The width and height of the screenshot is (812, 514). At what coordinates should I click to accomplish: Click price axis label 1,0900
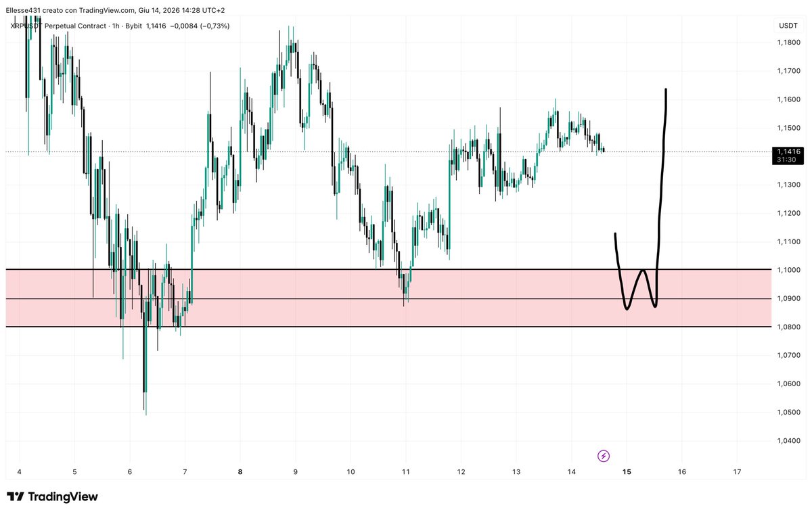[788, 298]
